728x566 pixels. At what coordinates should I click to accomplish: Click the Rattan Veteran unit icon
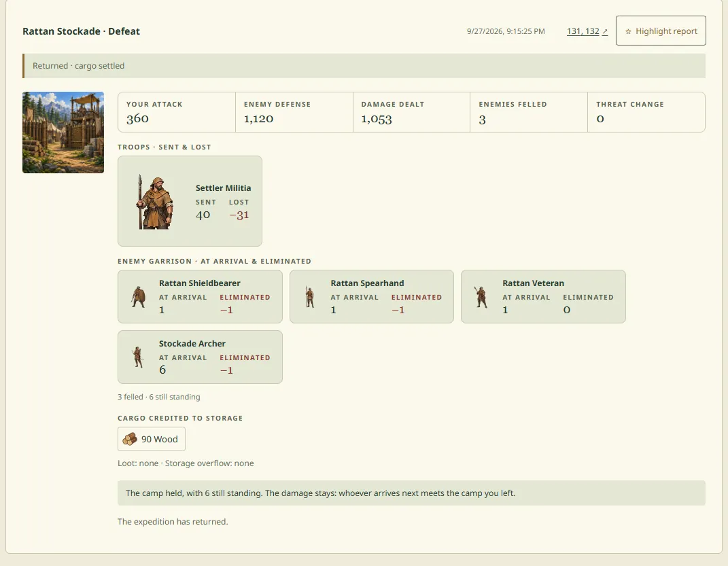click(481, 297)
